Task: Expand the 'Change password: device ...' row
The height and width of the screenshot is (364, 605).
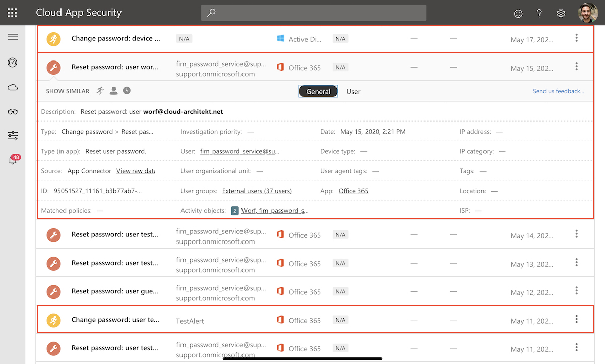Action: point(315,39)
